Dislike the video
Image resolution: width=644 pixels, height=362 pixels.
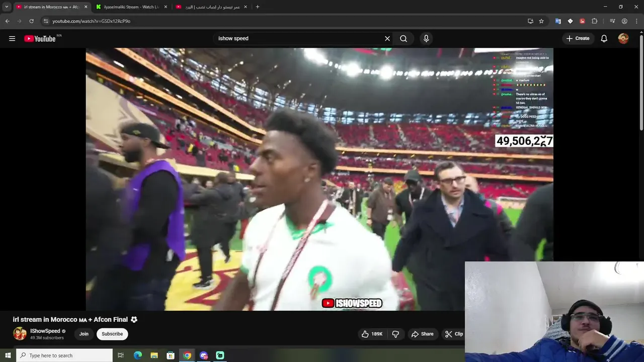coord(395,334)
